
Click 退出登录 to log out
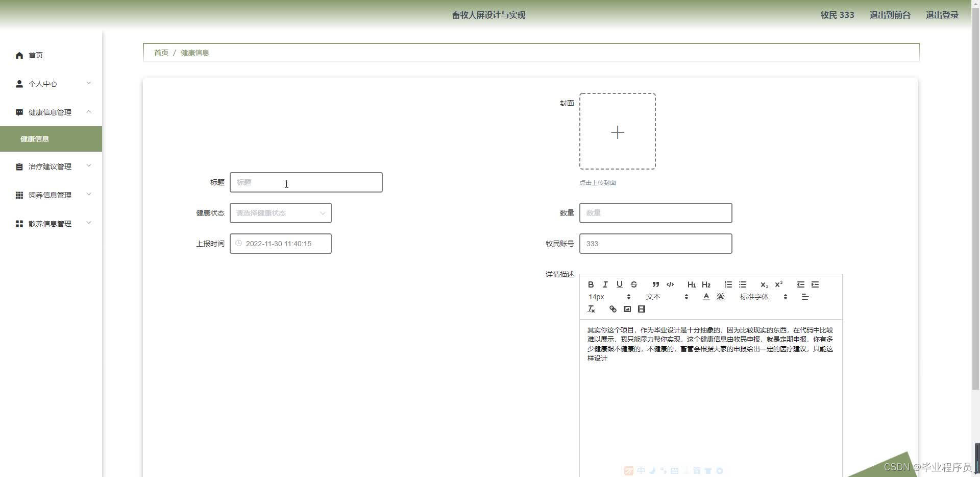pyautogui.click(x=942, y=15)
